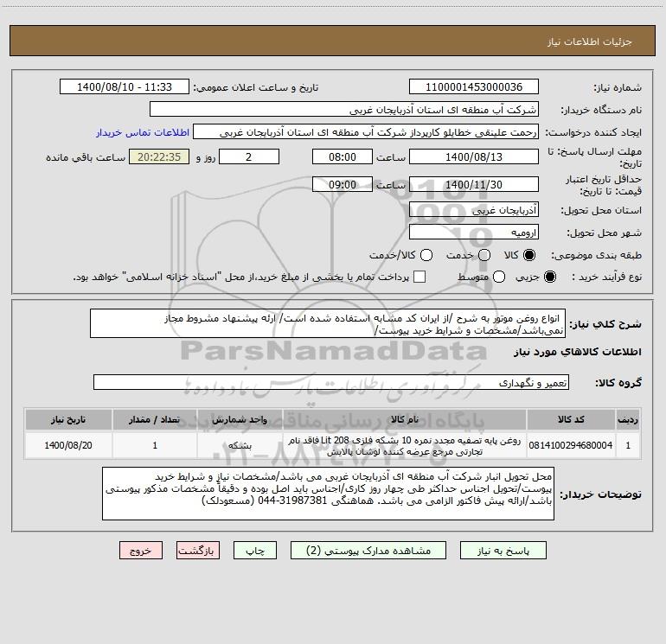Click the شرح کلی نیاز text box
The image size is (666, 644).
[328, 324]
